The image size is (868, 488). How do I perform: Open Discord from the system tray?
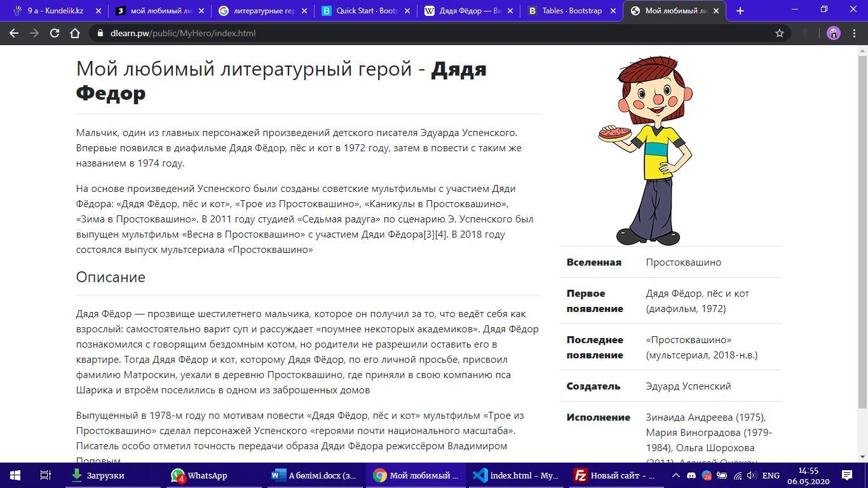(x=691, y=475)
